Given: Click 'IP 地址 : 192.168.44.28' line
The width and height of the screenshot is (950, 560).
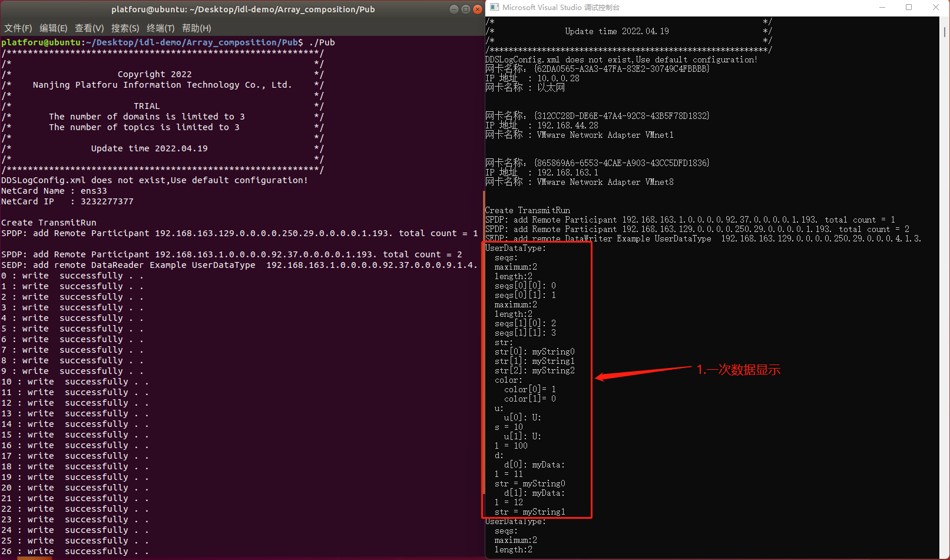Looking at the screenshot, I should click(542, 125).
